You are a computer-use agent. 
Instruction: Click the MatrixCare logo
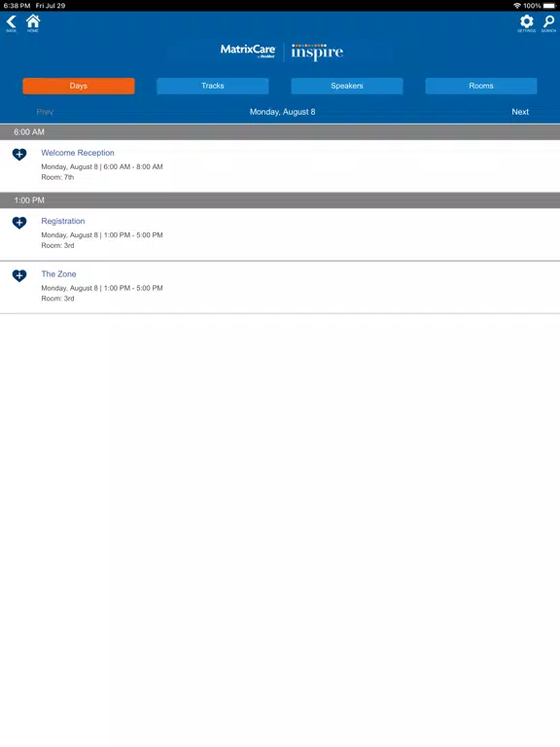248,51
